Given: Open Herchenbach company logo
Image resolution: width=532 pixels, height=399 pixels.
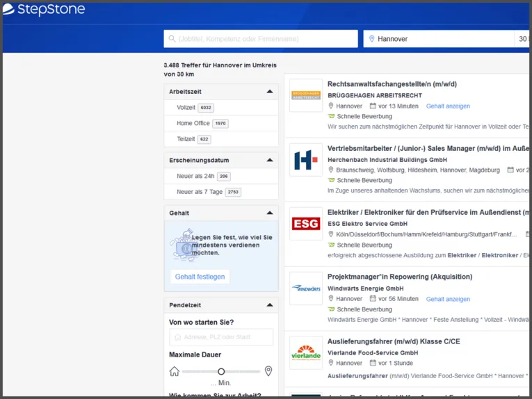Looking at the screenshot, I should coord(306,160).
